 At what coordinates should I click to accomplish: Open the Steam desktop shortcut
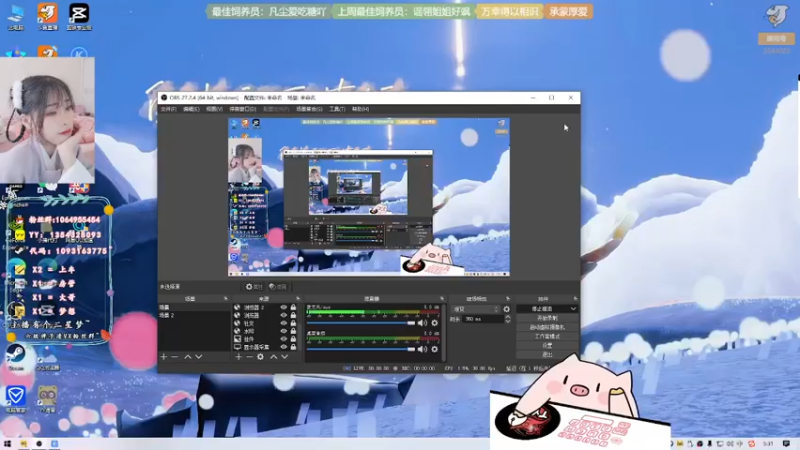point(16,356)
